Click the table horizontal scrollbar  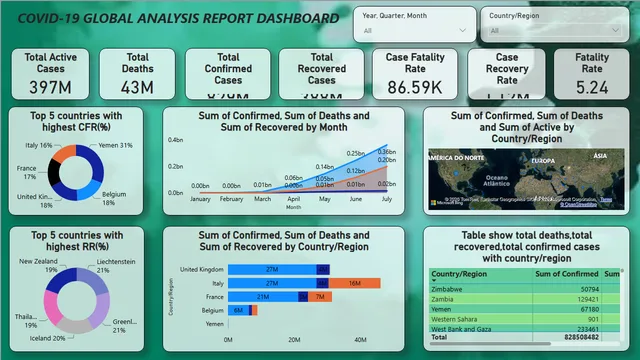click(490, 344)
